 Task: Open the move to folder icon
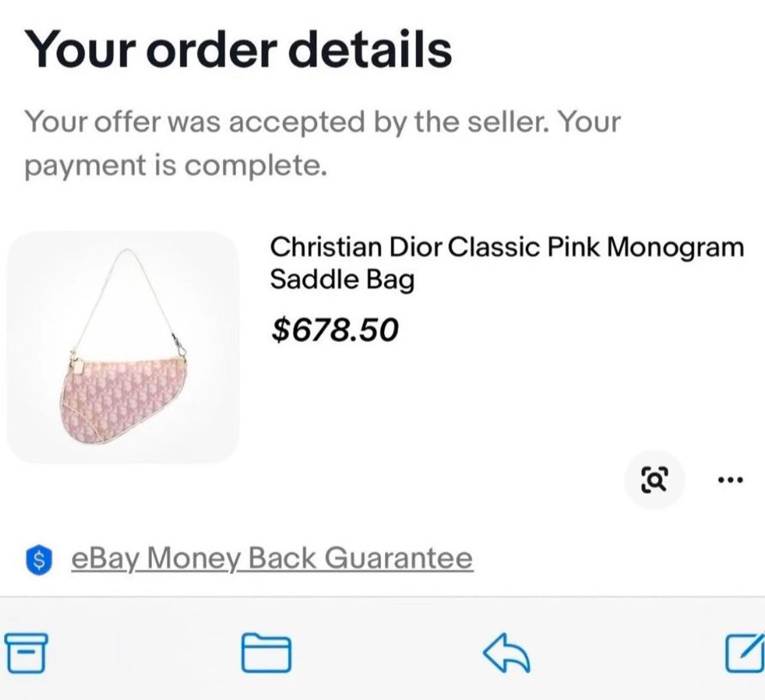(266, 653)
